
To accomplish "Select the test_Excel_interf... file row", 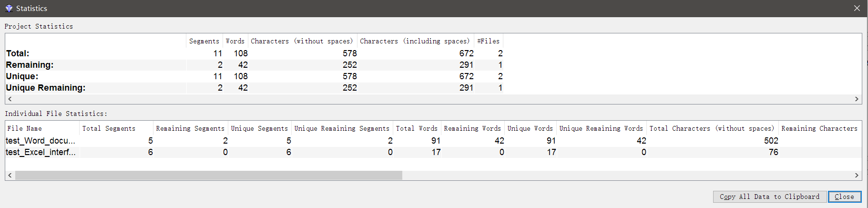I will (41, 152).
